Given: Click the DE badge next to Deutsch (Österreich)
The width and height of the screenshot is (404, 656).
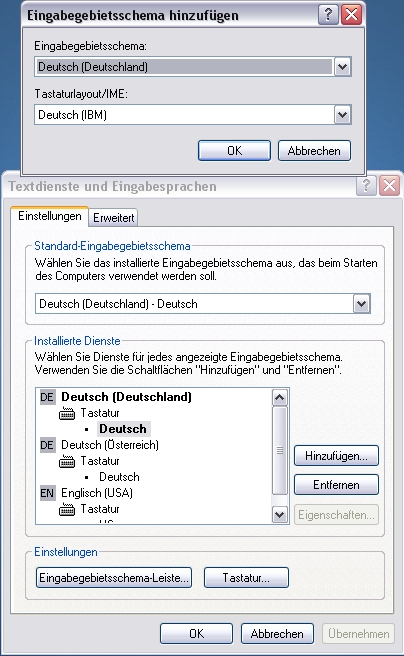Looking at the screenshot, I should tap(47, 445).
